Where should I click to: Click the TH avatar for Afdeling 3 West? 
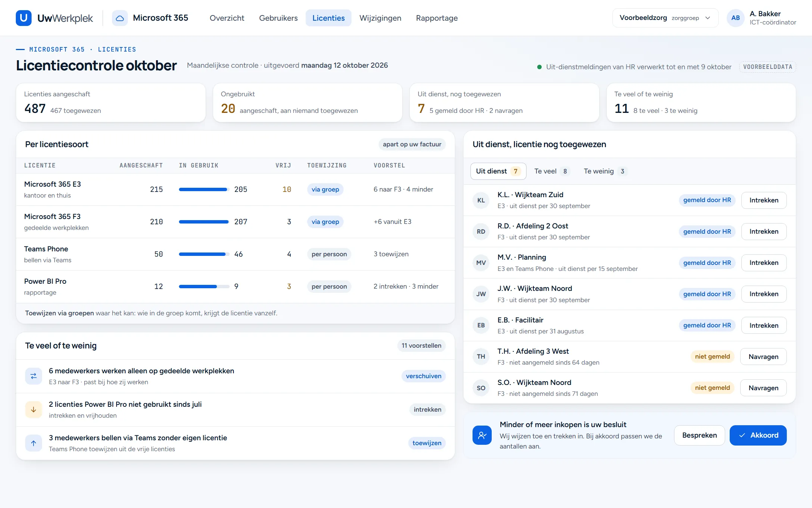481,356
